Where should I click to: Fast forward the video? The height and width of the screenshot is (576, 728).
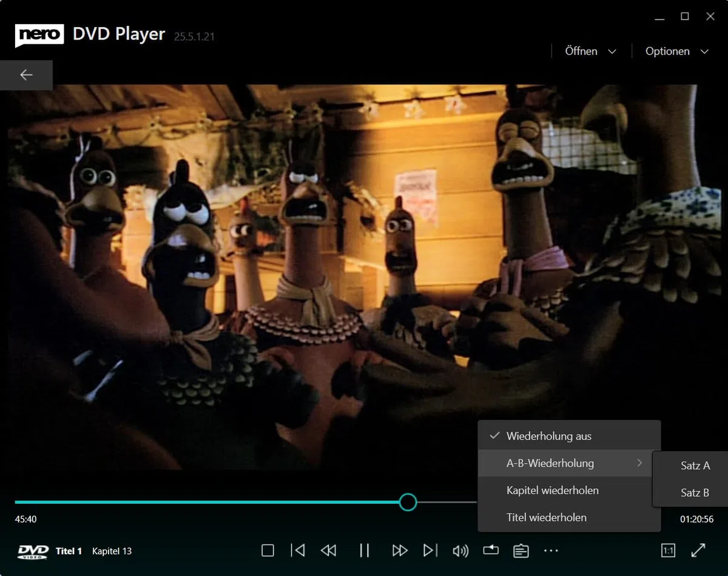400,551
